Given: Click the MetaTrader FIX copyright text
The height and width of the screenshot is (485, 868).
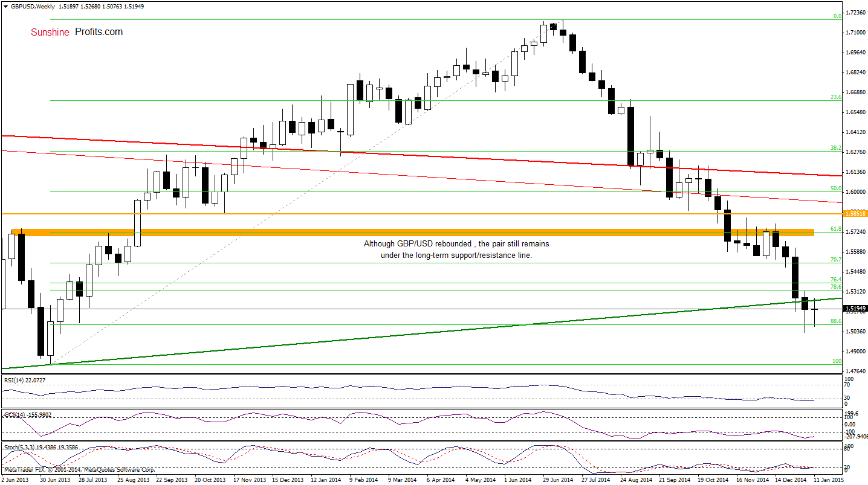Looking at the screenshot, I should click(79, 469).
